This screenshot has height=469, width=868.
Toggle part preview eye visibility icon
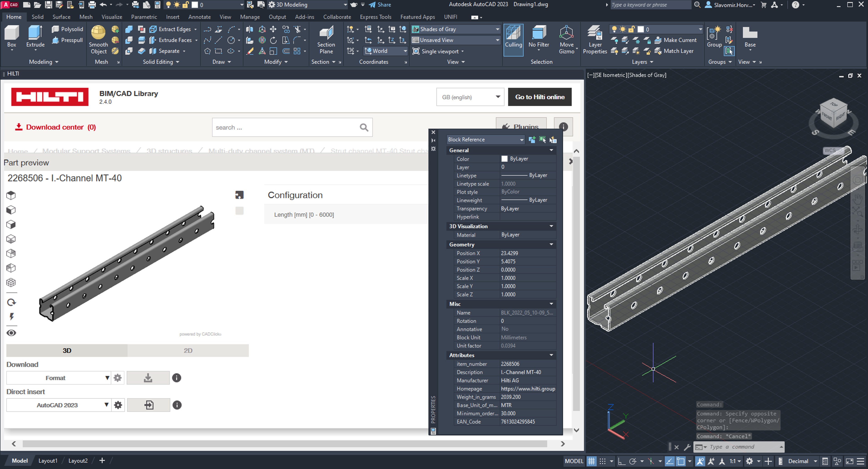11,333
